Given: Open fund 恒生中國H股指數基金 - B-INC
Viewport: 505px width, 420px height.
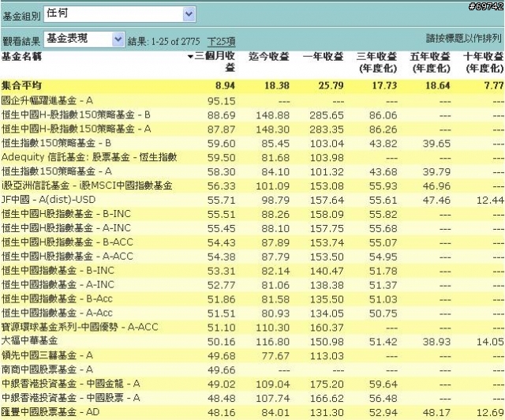Looking at the screenshot, I should coord(66,214).
